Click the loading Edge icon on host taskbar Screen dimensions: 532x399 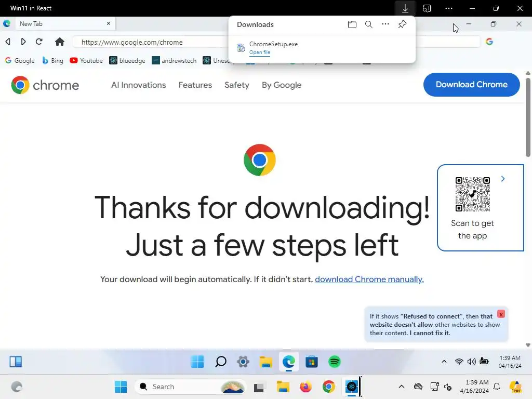point(17,387)
